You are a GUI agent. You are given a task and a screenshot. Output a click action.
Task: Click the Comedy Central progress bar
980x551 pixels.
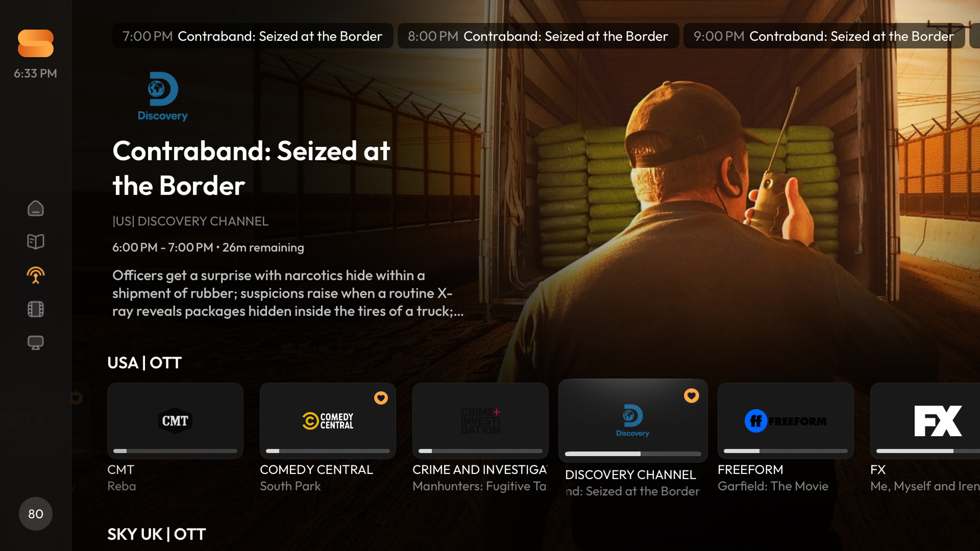pyautogui.click(x=328, y=451)
